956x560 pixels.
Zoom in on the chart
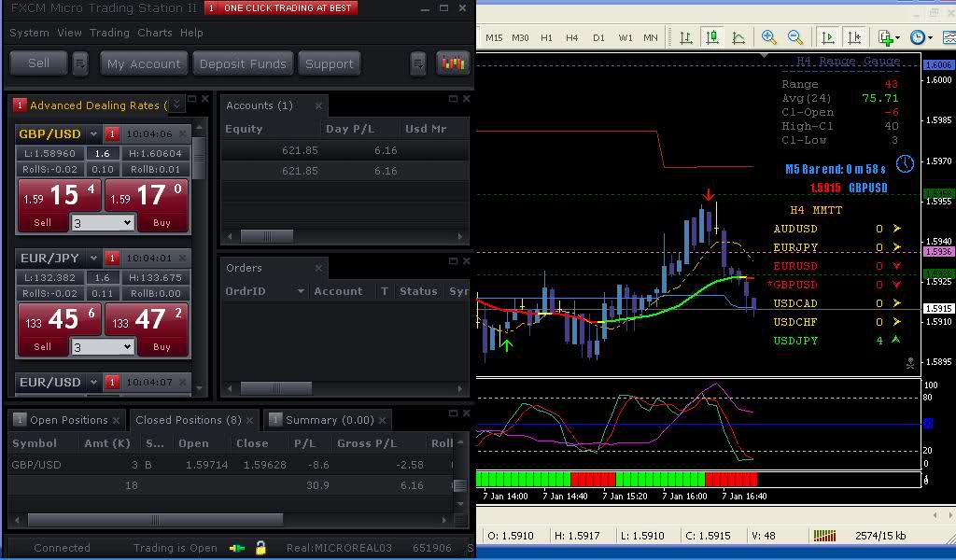(769, 37)
